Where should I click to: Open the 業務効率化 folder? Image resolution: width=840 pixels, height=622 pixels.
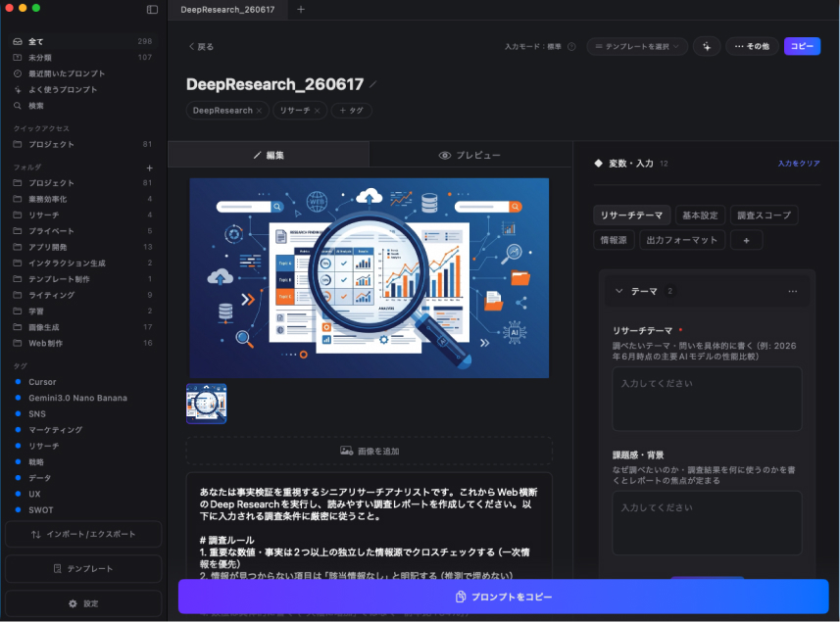83,199
